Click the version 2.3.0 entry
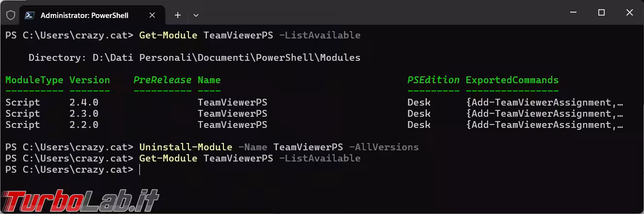The height and width of the screenshot is (214, 644). click(x=84, y=114)
